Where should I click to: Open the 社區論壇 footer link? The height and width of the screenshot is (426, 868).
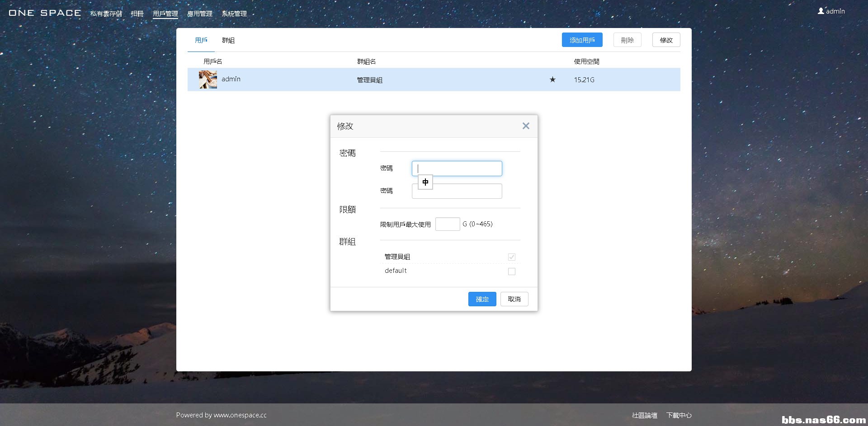(x=644, y=415)
